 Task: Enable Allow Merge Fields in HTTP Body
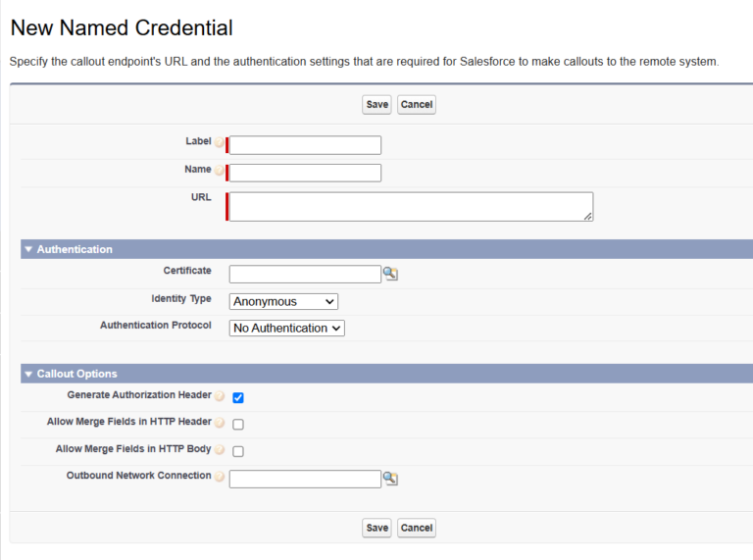(x=238, y=451)
